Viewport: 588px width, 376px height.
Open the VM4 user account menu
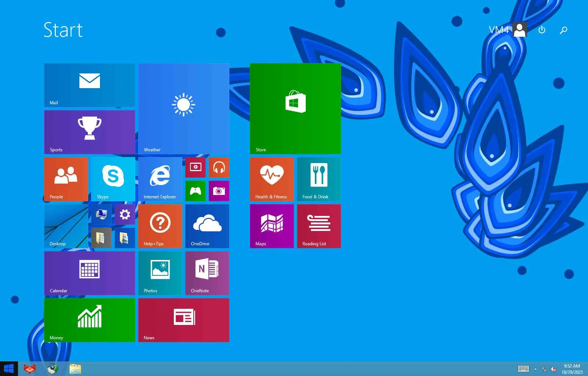pyautogui.click(x=508, y=30)
